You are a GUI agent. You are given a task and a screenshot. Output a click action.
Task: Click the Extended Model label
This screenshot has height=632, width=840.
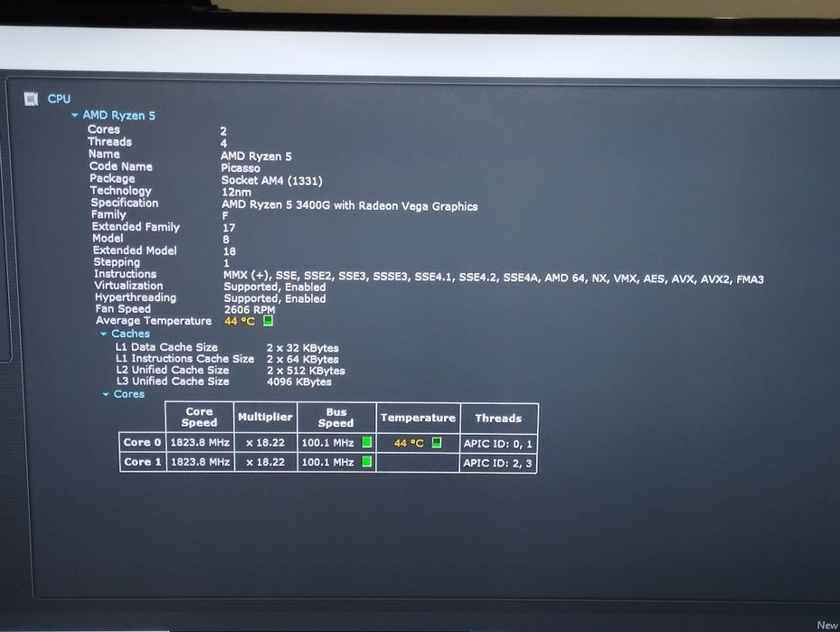(135, 250)
